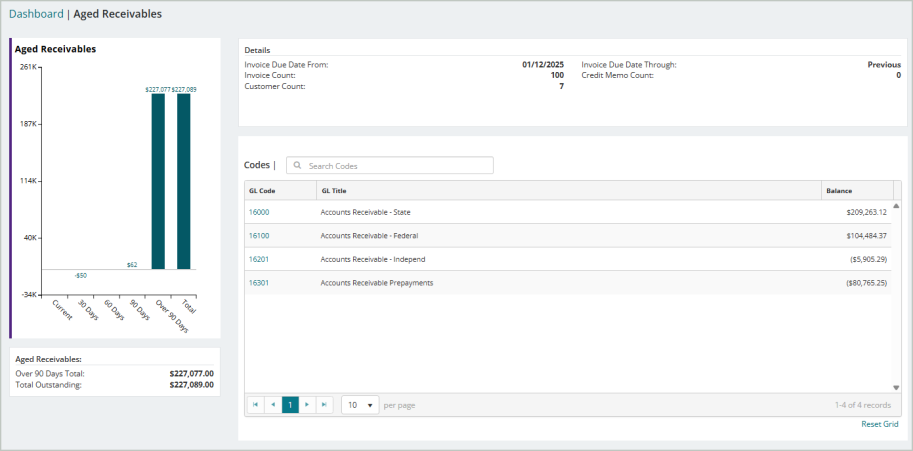The width and height of the screenshot is (913, 451).
Task: Click the grid scrollbar down arrow
Action: 896,388
